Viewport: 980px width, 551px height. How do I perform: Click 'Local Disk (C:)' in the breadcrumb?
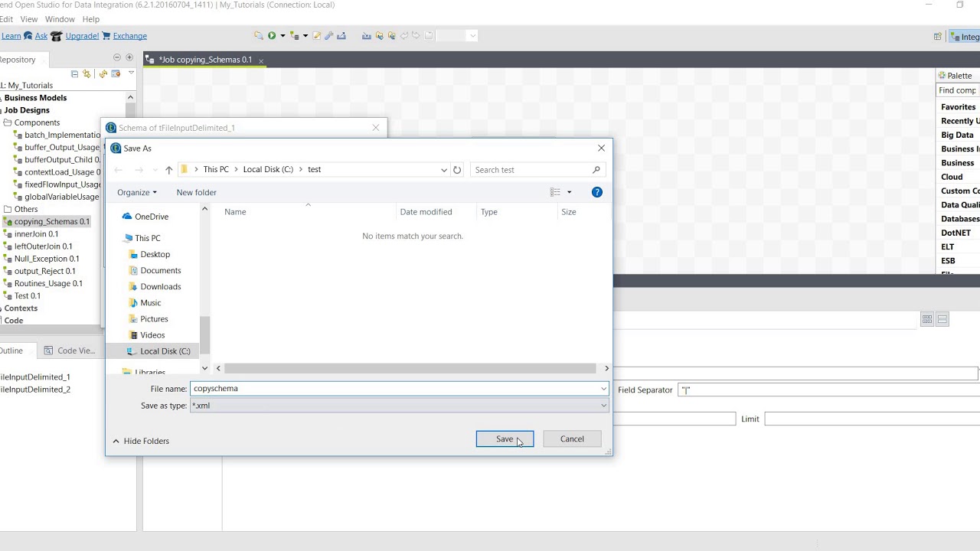[x=268, y=170]
